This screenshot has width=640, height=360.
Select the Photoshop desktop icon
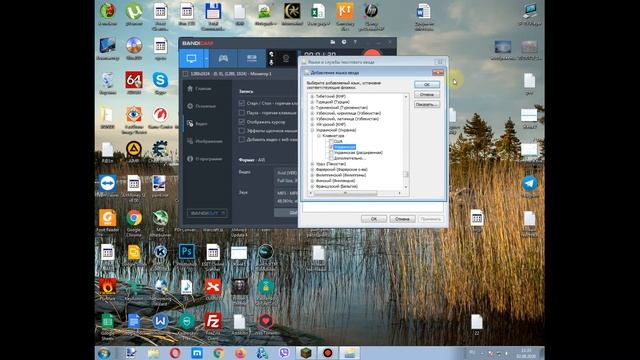pos(187,254)
